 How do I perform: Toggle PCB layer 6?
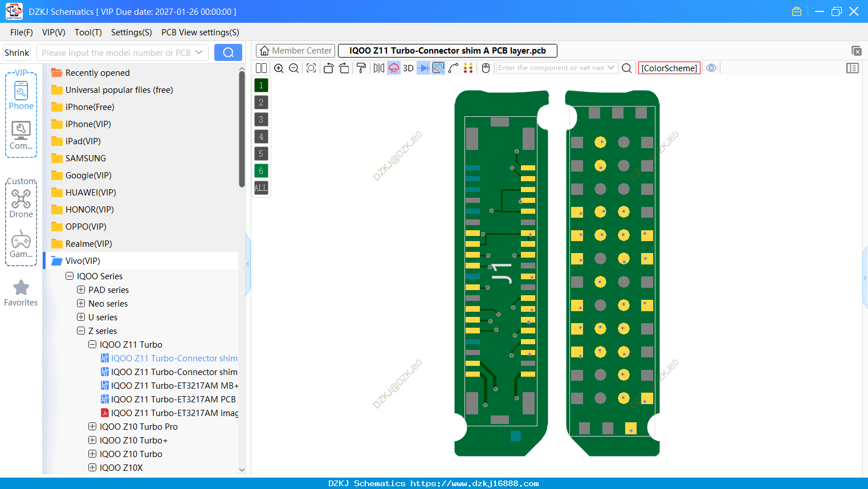click(x=261, y=171)
